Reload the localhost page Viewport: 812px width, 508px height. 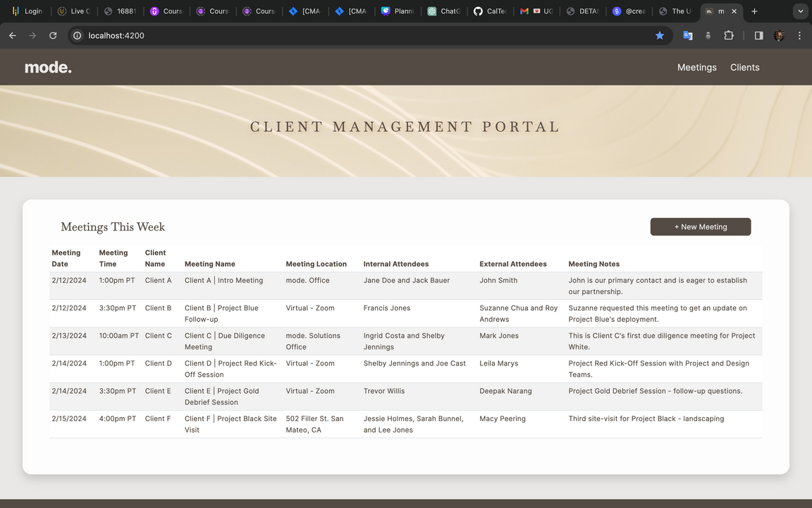pyautogui.click(x=53, y=35)
